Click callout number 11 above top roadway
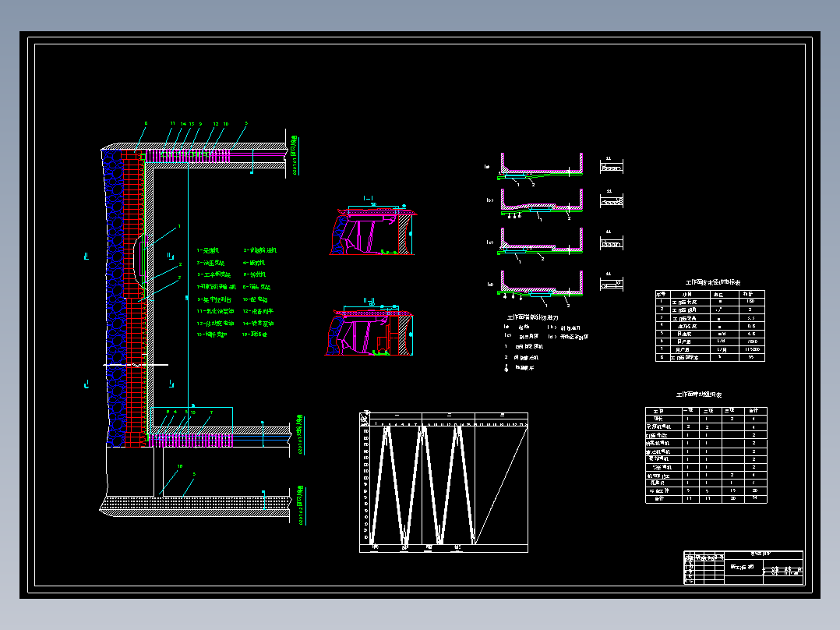 (172, 123)
